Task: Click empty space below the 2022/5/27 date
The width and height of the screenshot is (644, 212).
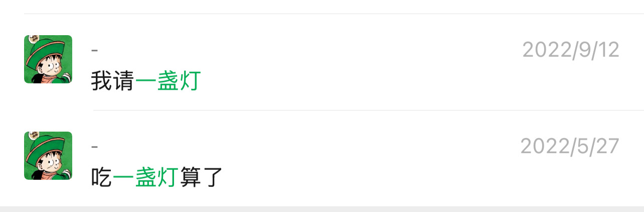Action: point(570,179)
